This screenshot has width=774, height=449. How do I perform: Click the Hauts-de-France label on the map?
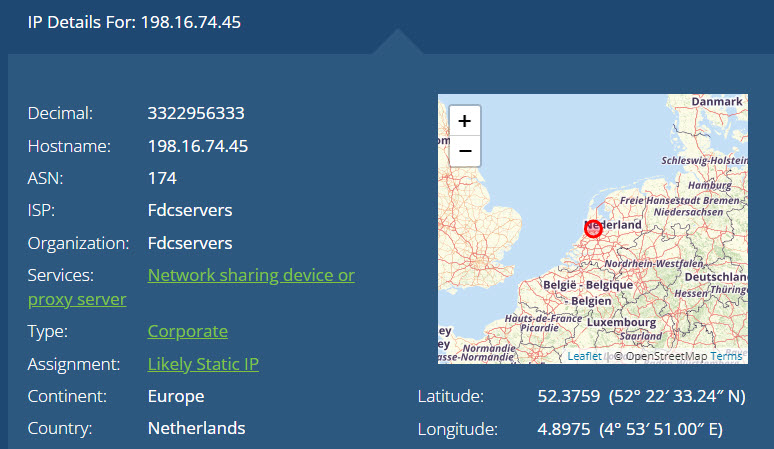point(543,319)
